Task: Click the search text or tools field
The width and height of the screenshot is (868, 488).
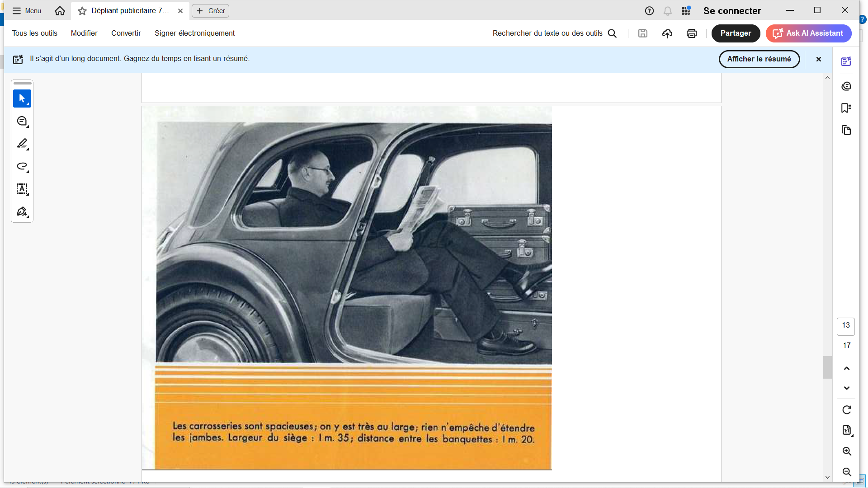Action: point(555,33)
